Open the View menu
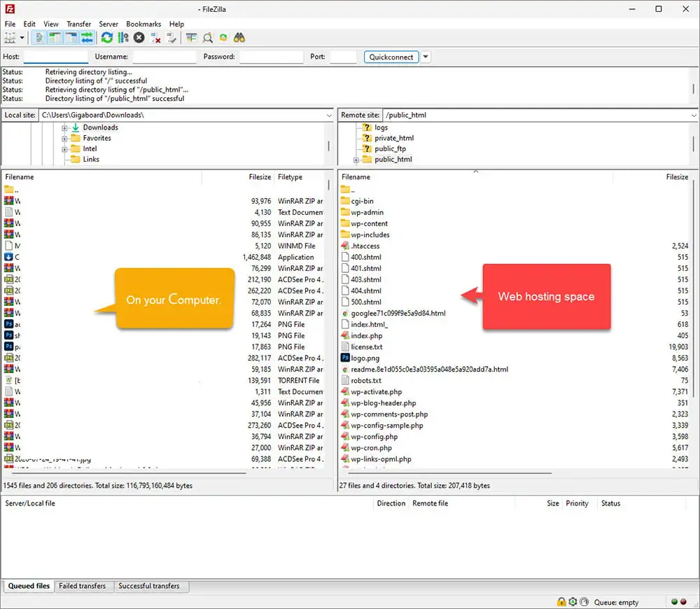This screenshot has height=609, width=700. click(x=51, y=24)
